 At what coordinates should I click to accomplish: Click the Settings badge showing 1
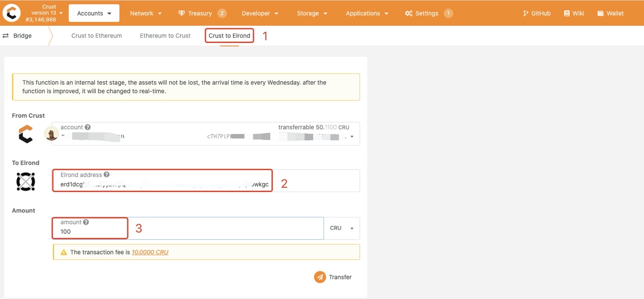click(x=448, y=13)
